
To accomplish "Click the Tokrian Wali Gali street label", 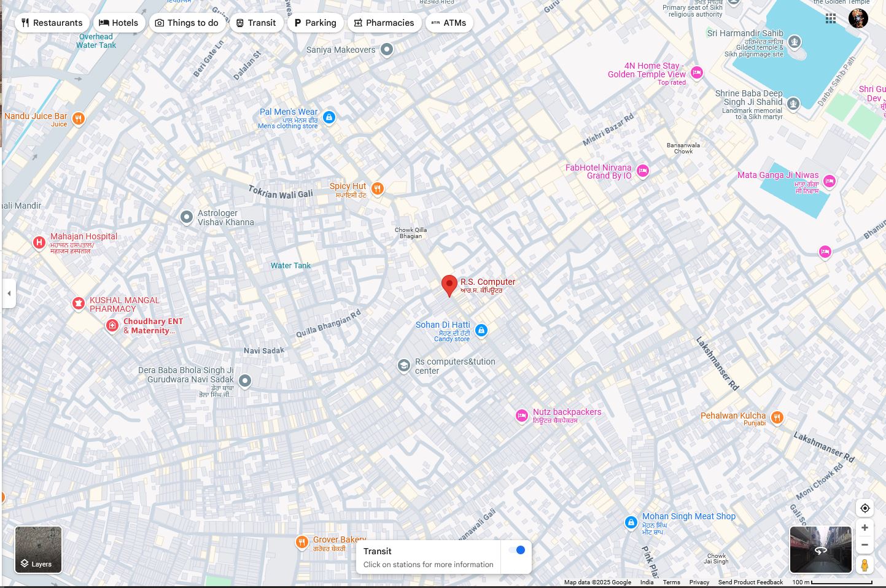I will click(x=281, y=191).
